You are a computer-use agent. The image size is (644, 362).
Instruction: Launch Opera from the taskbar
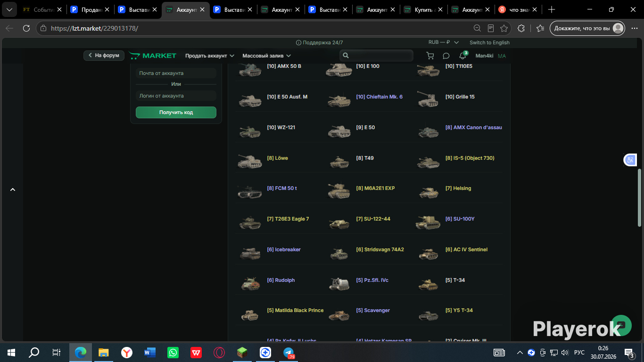[219, 352]
